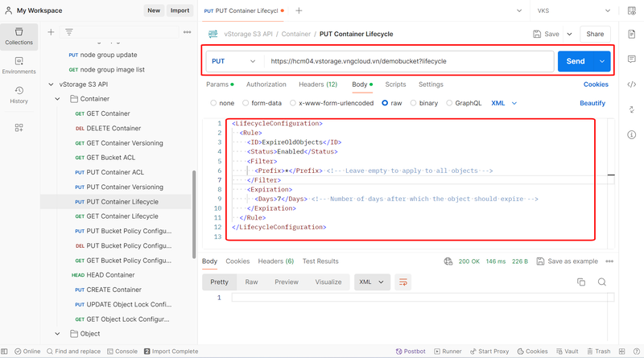Select the form-data body radio button

coord(246,103)
